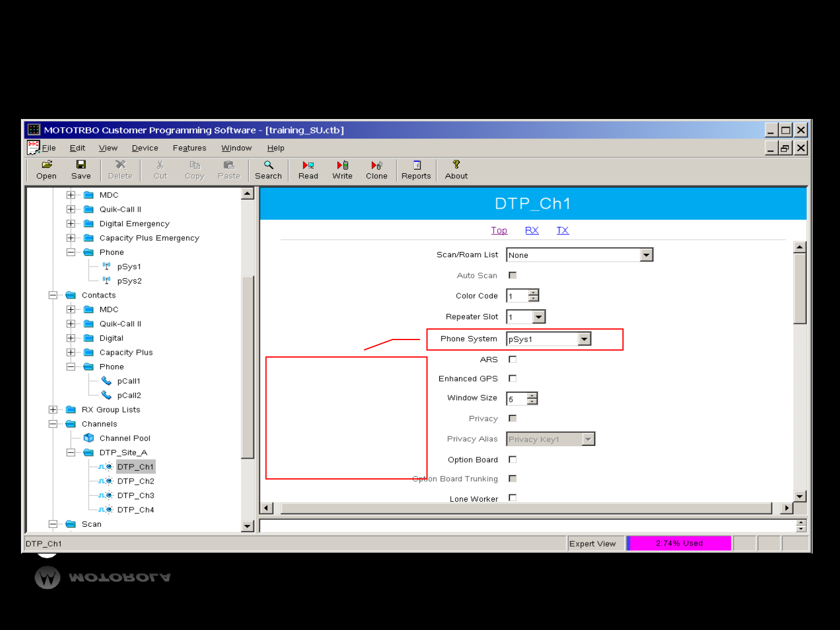Click the Save toolbar icon
The height and width of the screenshot is (630, 840).
(x=81, y=170)
